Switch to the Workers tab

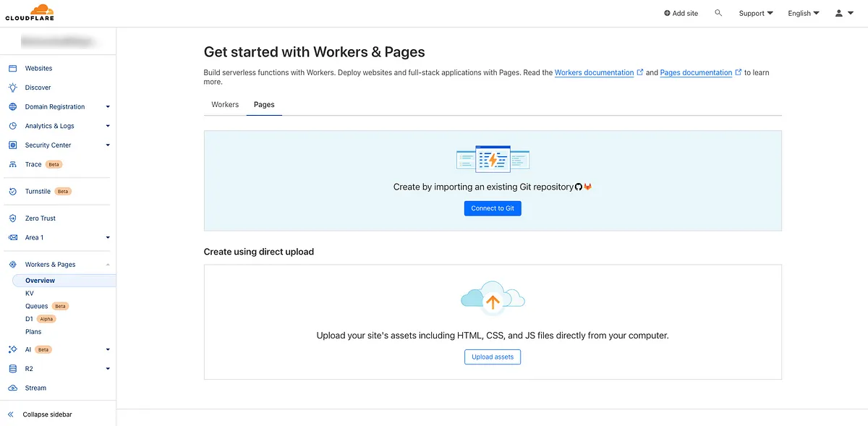(225, 104)
